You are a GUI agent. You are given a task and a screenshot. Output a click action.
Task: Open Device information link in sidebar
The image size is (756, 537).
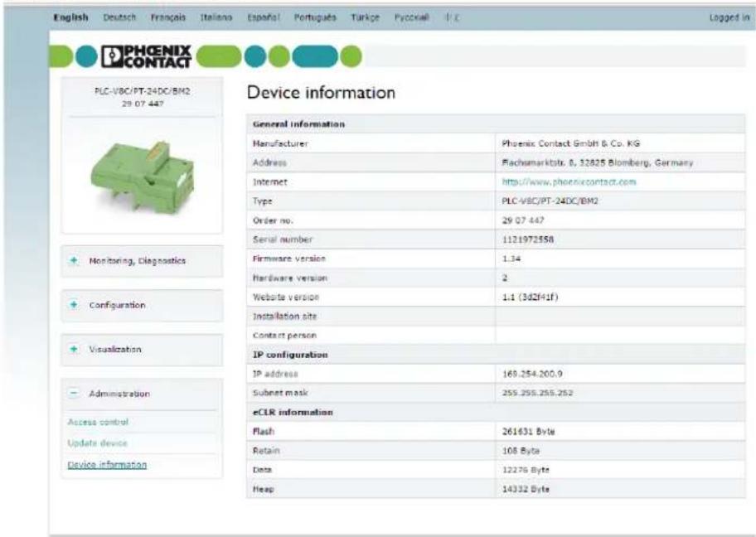(107, 465)
